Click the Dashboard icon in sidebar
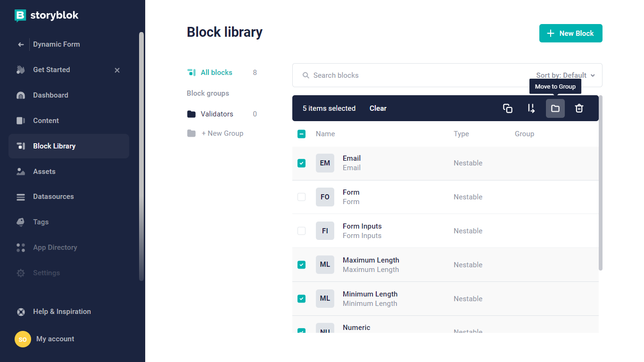 (21, 95)
